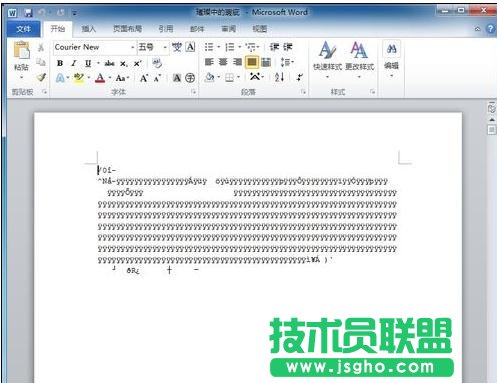Insert an enclosed character
This screenshot has width=497, height=383.
190,78
